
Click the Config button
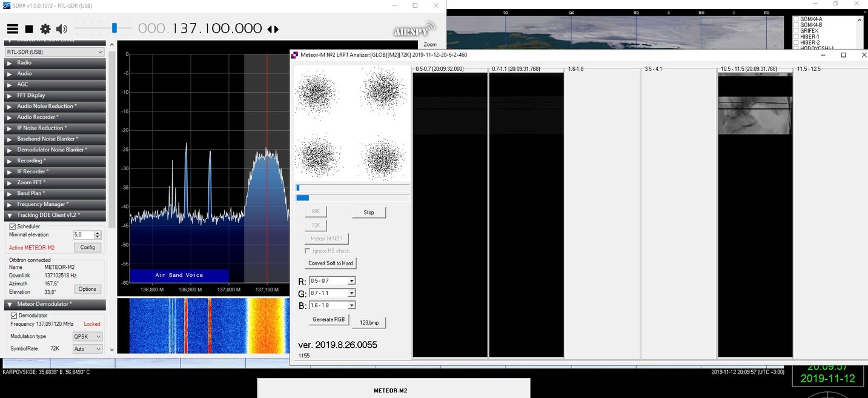coord(88,247)
